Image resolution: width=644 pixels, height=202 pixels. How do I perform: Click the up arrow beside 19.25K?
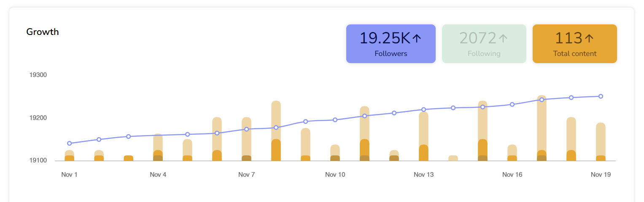[x=417, y=39]
